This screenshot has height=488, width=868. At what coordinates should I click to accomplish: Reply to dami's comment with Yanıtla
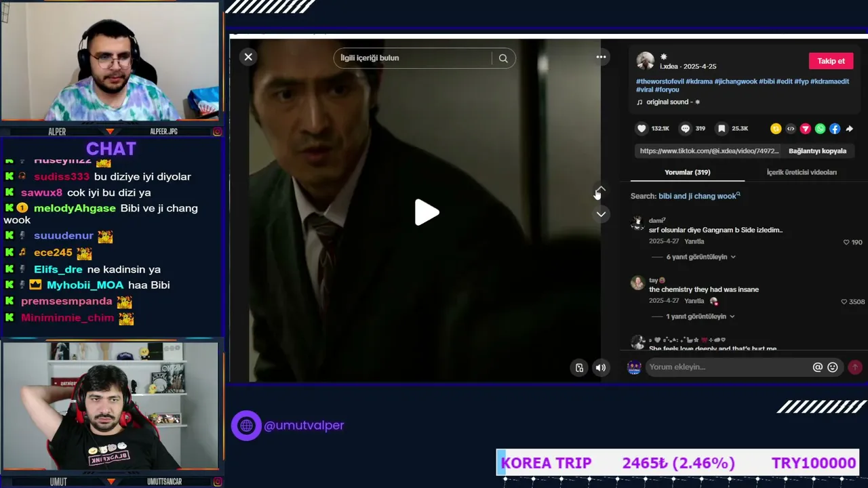click(694, 241)
